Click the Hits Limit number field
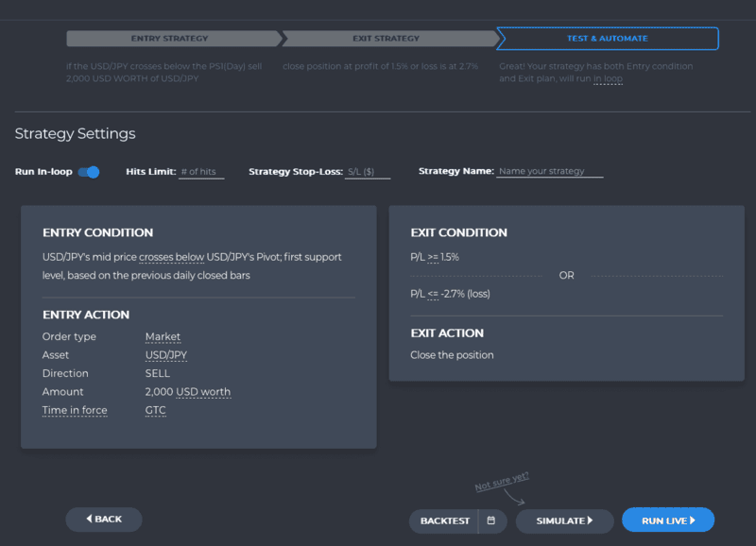Image resolution: width=756 pixels, height=546 pixels. [x=201, y=170]
